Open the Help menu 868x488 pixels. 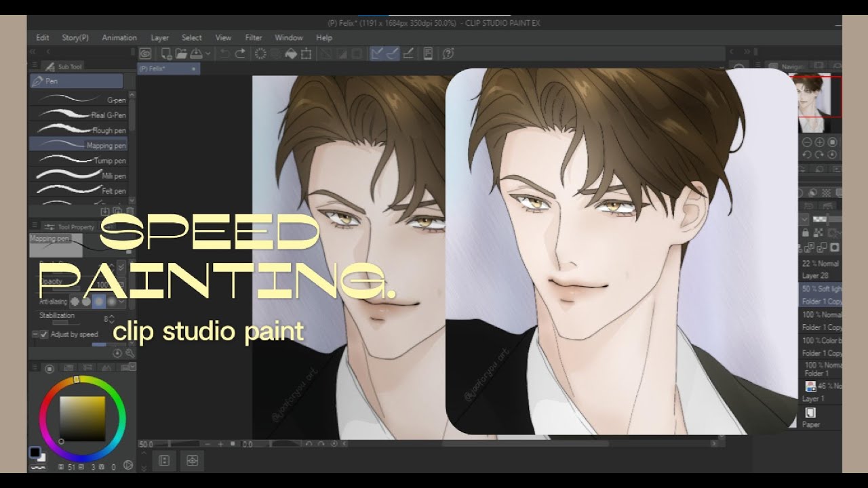[324, 38]
